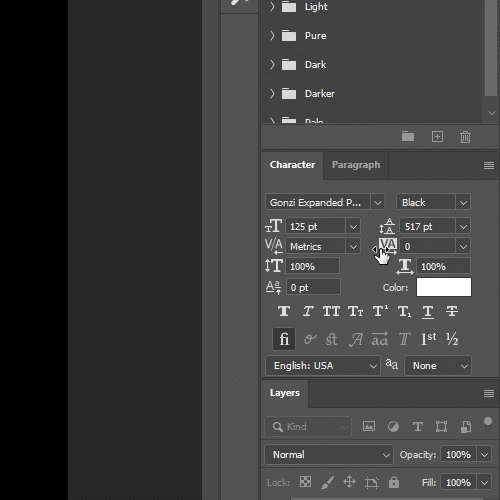The image size is (500, 500).
Task: Click the anti-aliasing aa icon
Action: coord(392,364)
